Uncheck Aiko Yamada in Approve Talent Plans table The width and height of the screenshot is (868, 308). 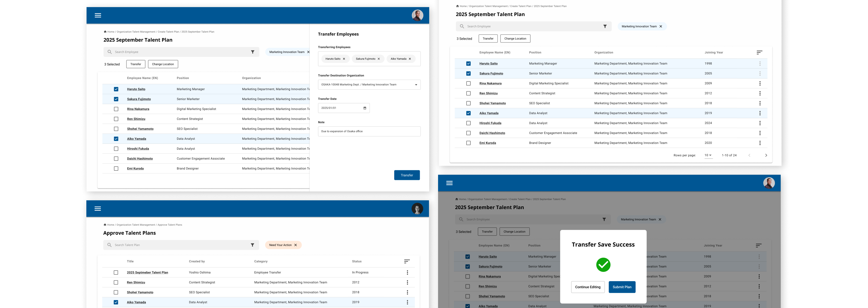pos(116,302)
